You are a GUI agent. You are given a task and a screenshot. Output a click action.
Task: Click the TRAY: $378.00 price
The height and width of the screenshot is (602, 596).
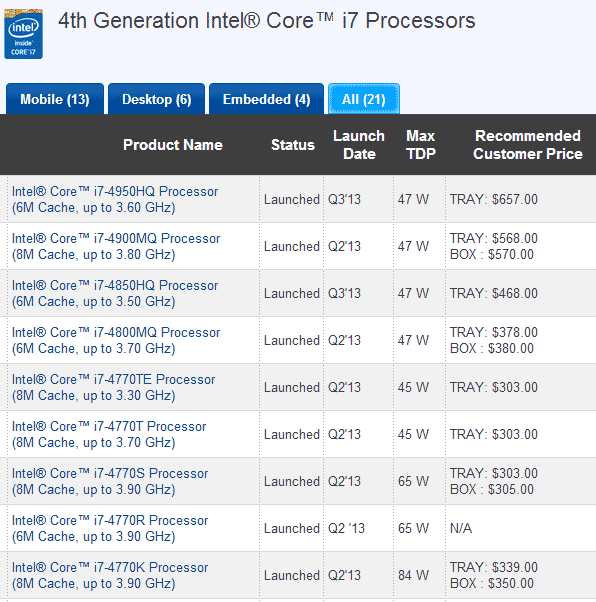coord(494,332)
